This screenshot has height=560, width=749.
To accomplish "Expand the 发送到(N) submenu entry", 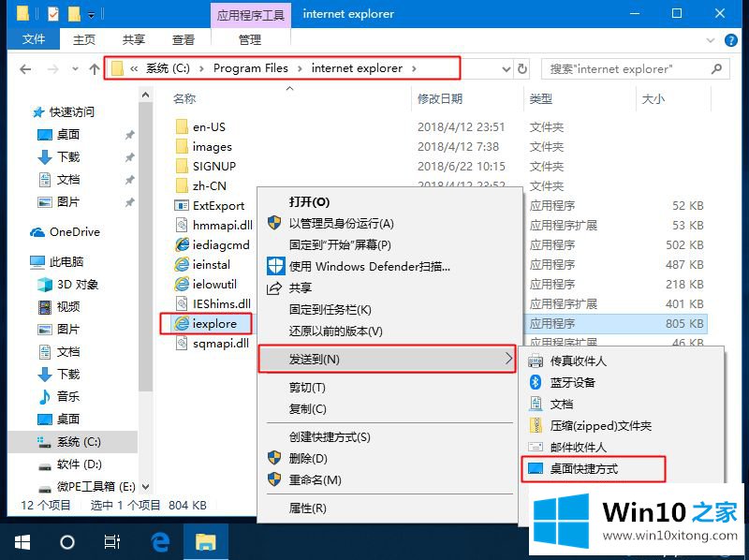I will click(387, 359).
